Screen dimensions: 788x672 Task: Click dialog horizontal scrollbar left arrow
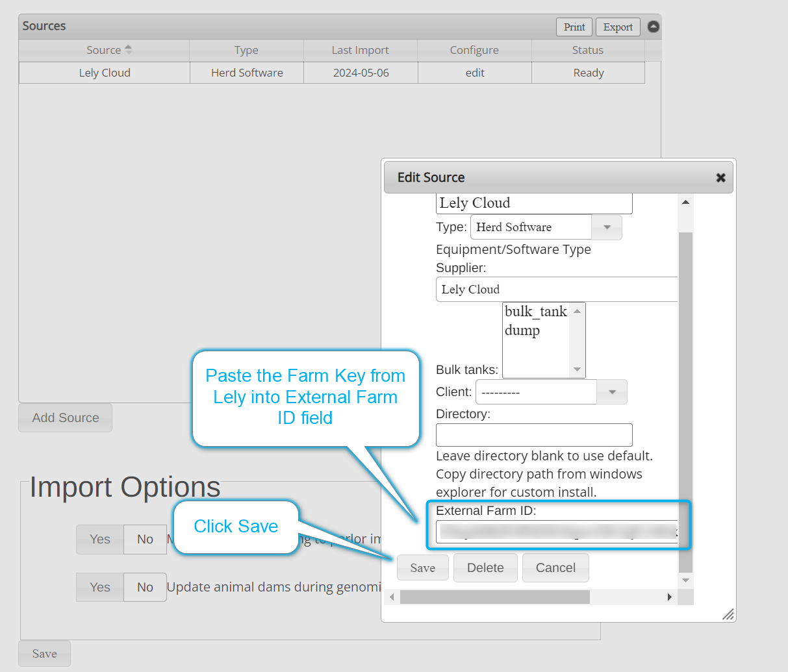tap(392, 597)
